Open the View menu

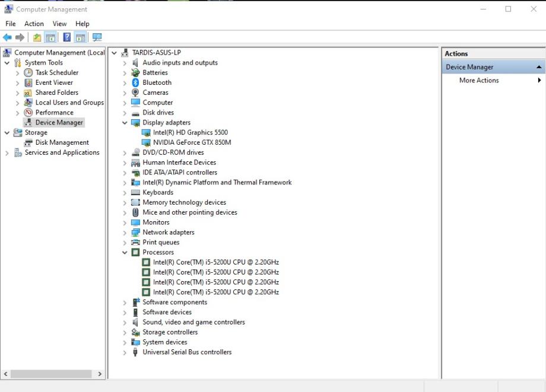pos(59,24)
